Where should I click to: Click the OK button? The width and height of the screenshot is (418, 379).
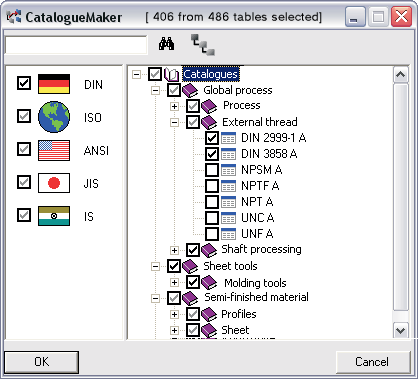point(41,362)
